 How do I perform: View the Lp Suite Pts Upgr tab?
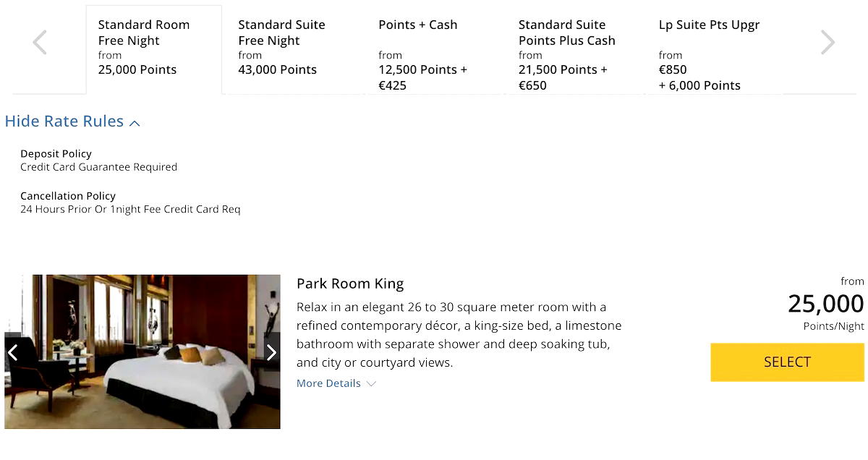(x=712, y=48)
